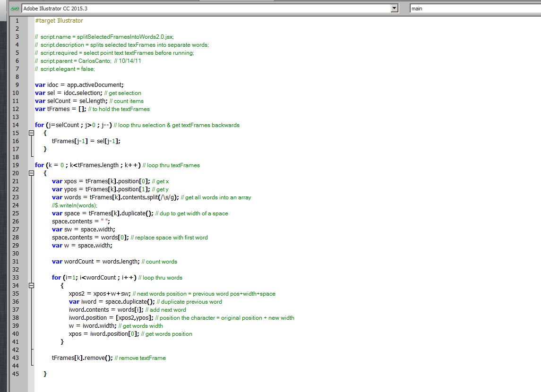Click the 'iword.position = [xpos2,ypos];' line
This screenshot has height=392, width=541.
click(111, 318)
